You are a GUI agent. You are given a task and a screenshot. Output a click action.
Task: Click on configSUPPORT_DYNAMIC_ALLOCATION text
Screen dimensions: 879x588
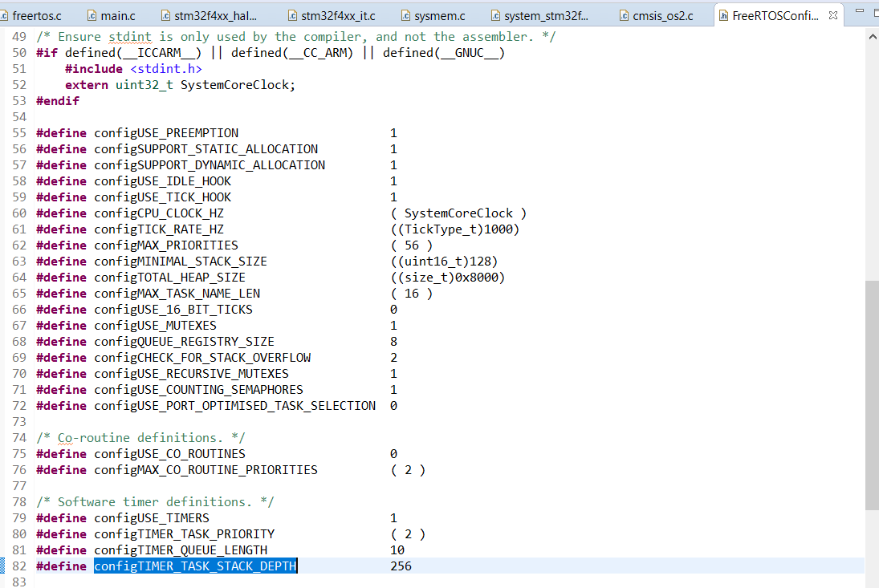210,165
